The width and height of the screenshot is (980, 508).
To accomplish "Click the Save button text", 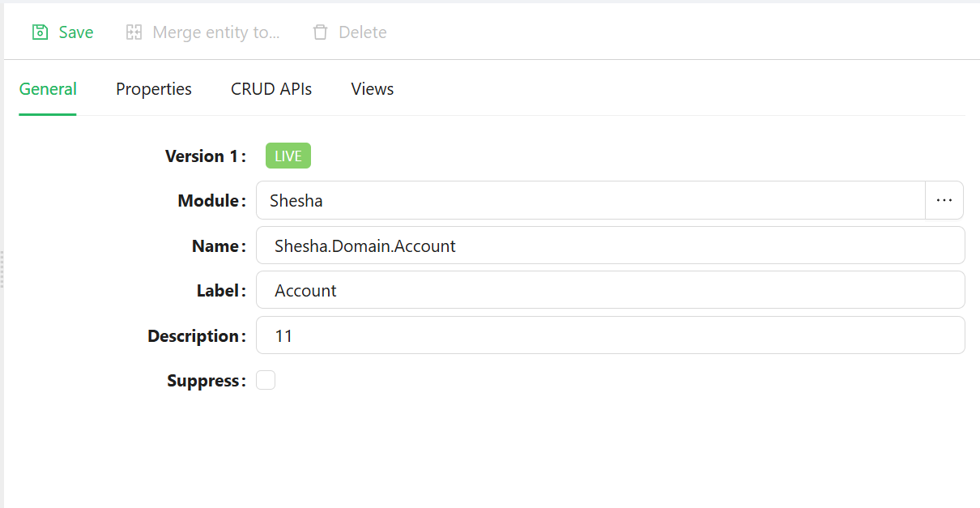I will point(76,32).
